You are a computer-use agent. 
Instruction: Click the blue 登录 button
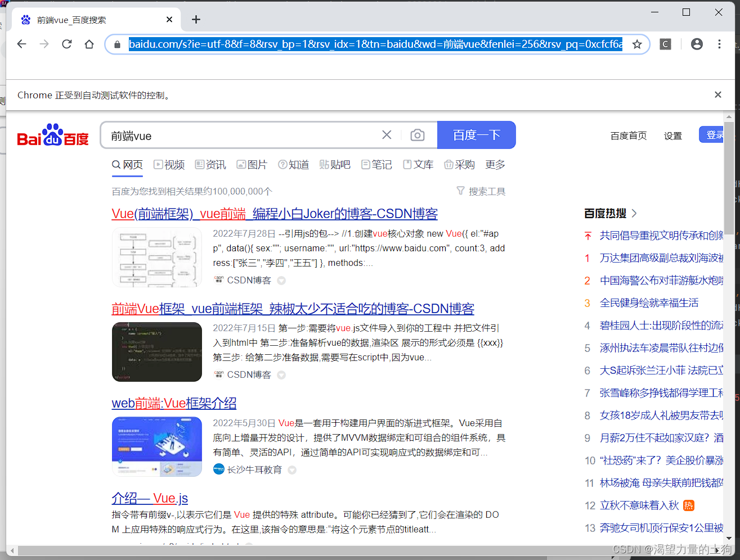point(711,135)
